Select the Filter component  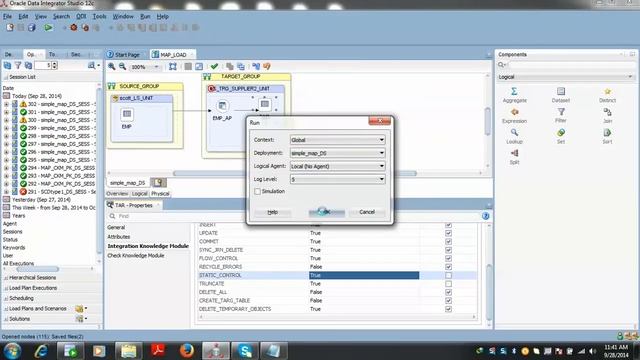point(560,116)
